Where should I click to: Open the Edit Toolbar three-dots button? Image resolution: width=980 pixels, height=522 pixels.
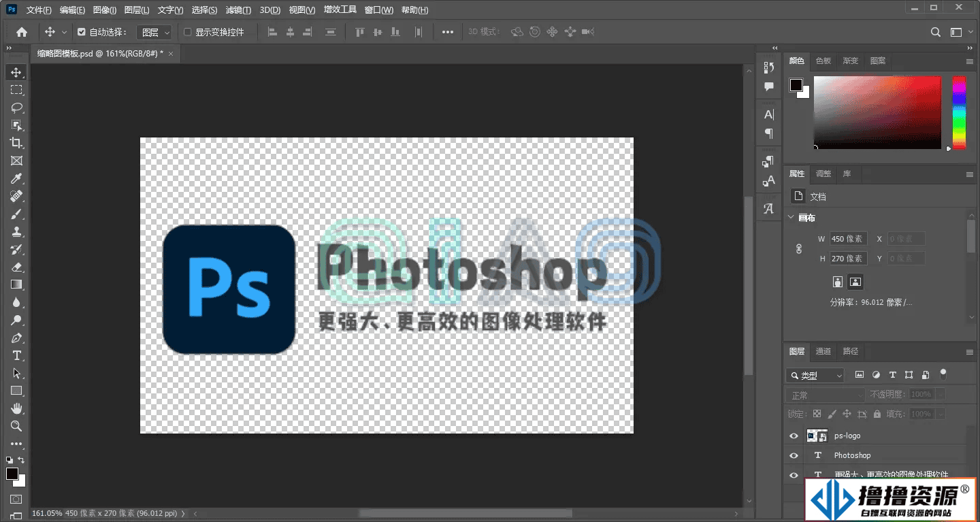click(x=16, y=444)
